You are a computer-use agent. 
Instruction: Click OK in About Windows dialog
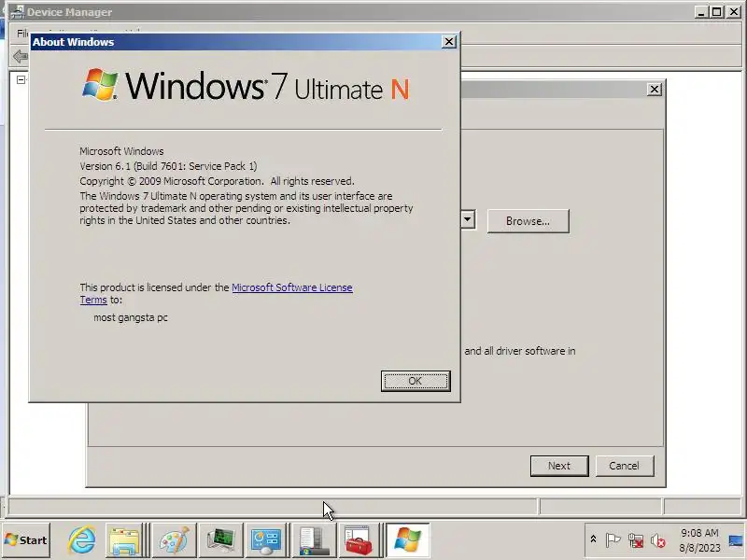416,381
